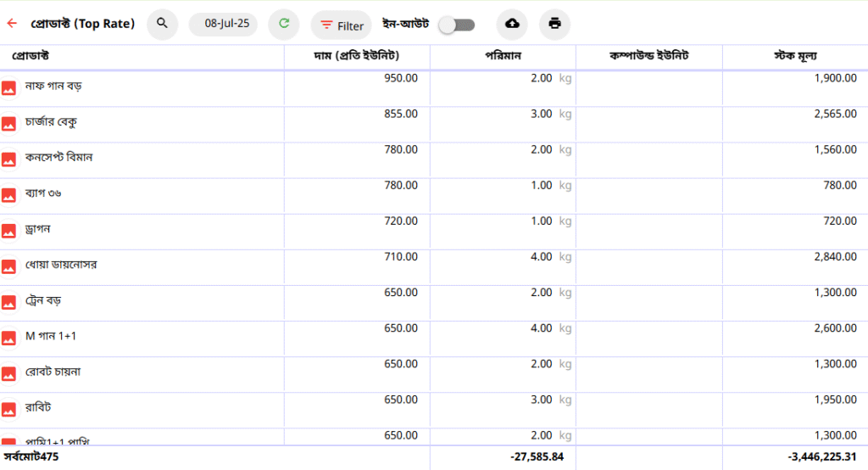Click the red back arrow

pos(12,23)
